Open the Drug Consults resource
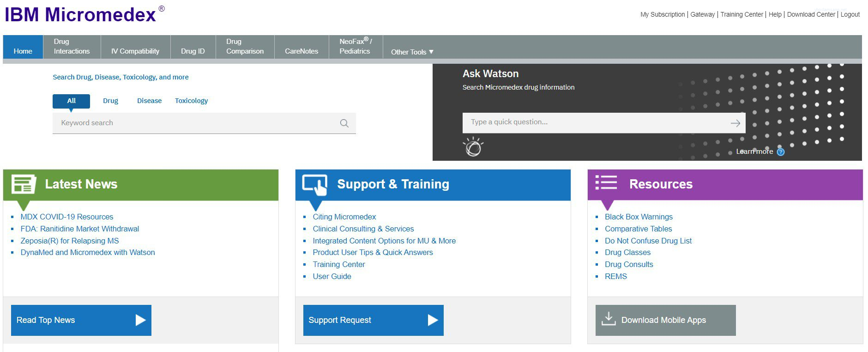Viewport: 868px width, 352px height. [x=629, y=264]
